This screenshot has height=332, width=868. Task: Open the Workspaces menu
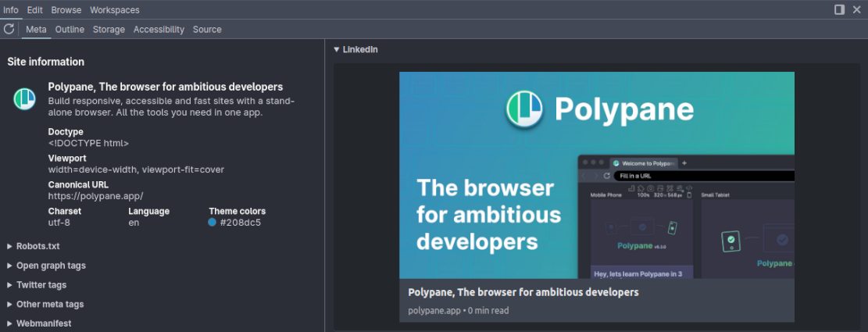point(115,10)
